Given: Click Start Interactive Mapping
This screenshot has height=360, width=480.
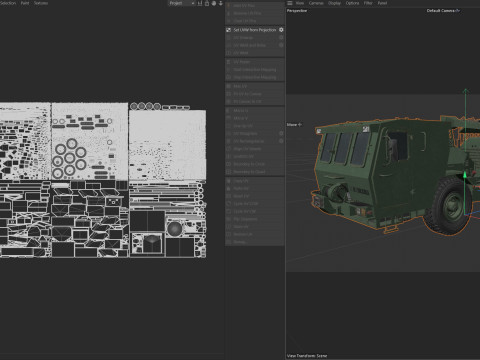Looking at the screenshot, I should pos(255,70).
